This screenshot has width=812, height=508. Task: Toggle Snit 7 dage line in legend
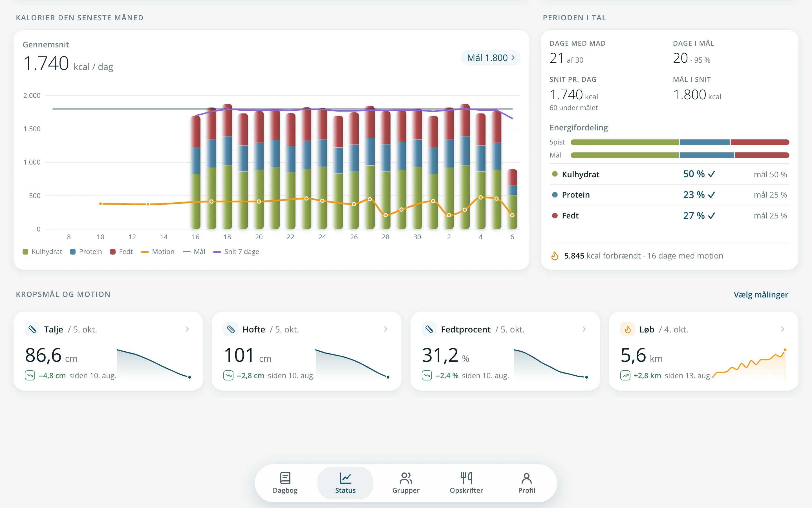pyautogui.click(x=236, y=252)
